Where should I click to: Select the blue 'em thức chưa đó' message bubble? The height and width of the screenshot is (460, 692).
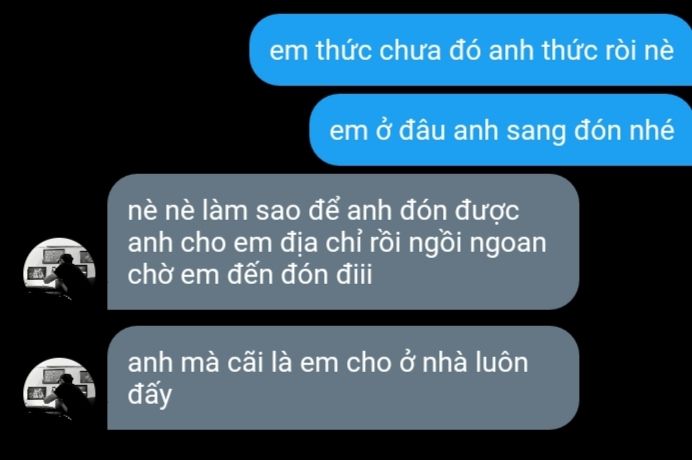pyautogui.click(x=470, y=50)
